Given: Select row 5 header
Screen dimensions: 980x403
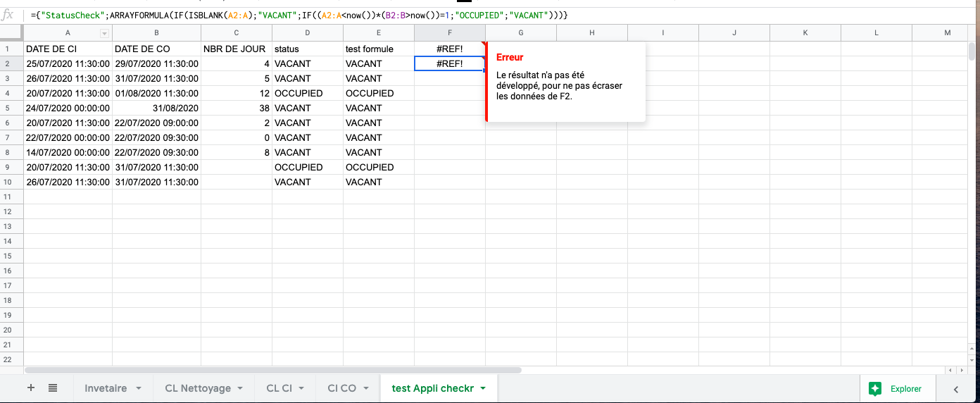Looking at the screenshot, I should click(x=12, y=108).
